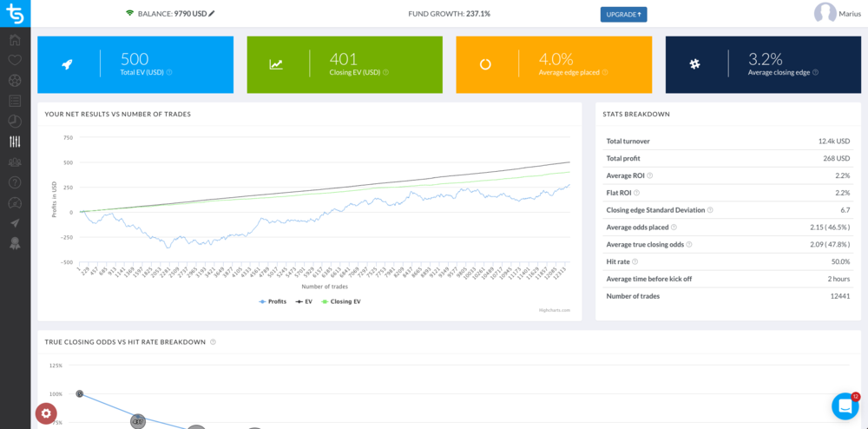Open the question mark help icon in sidebar
The image size is (868, 429).
(15, 182)
